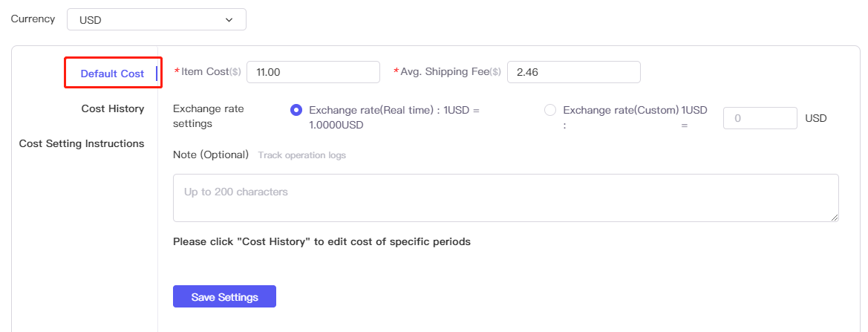This screenshot has height=332, width=868.
Task: Click the "Track operation logs" hint text
Action: click(x=301, y=155)
